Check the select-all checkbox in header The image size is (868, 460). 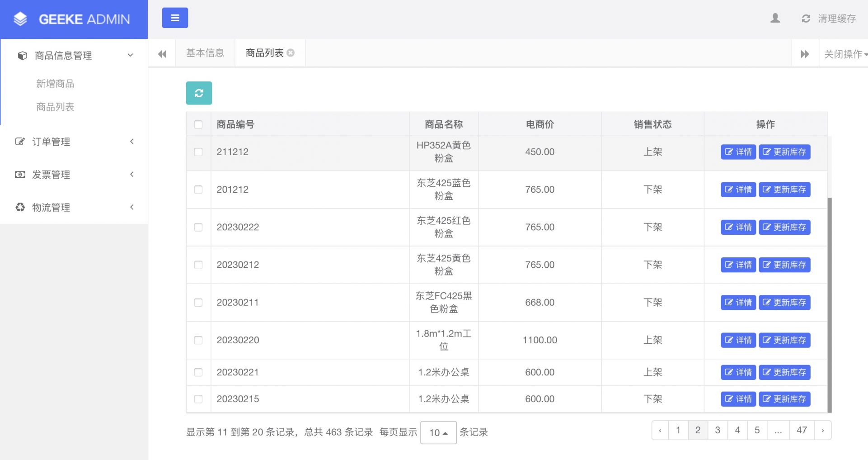[198, 124]
